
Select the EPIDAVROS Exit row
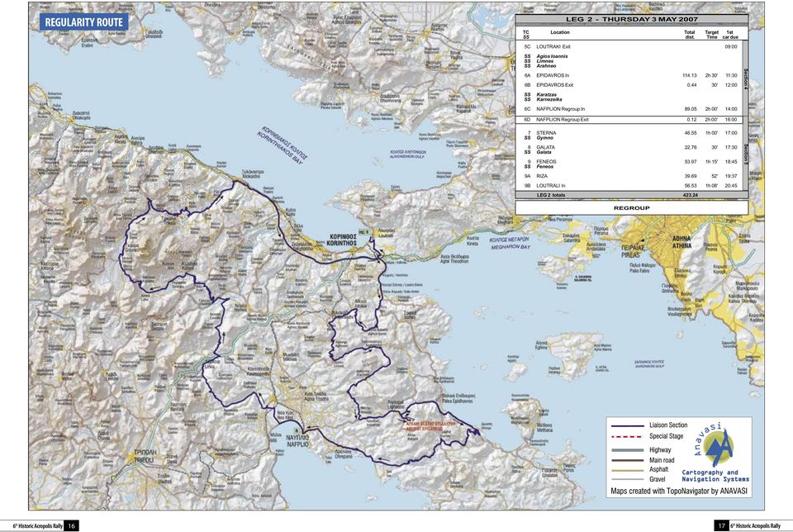(x=630, y=85)
